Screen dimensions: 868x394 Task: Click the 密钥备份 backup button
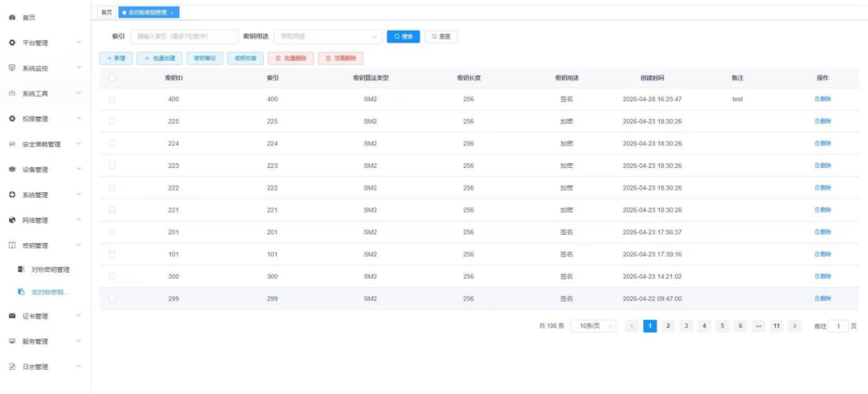click(x=205, y=58)
